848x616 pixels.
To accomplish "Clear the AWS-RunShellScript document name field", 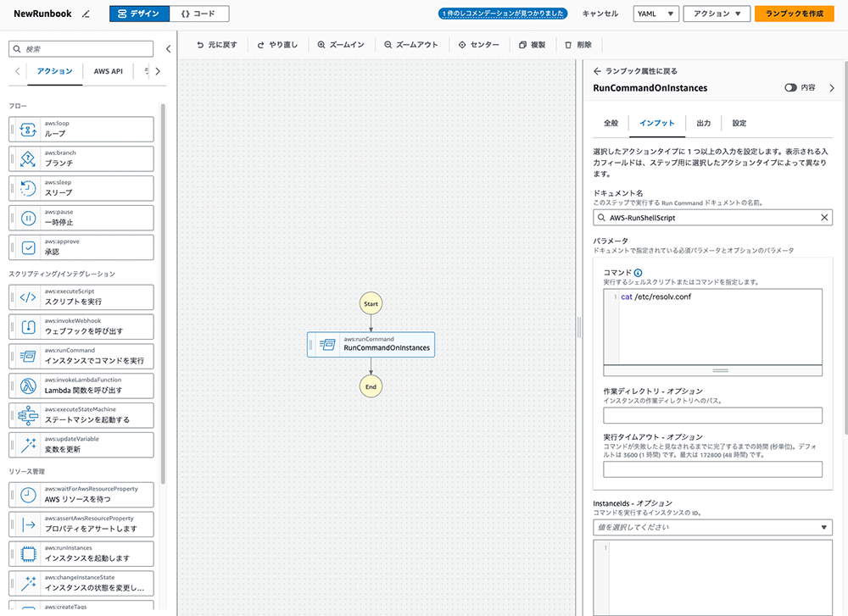I will [x=825, y=218].
